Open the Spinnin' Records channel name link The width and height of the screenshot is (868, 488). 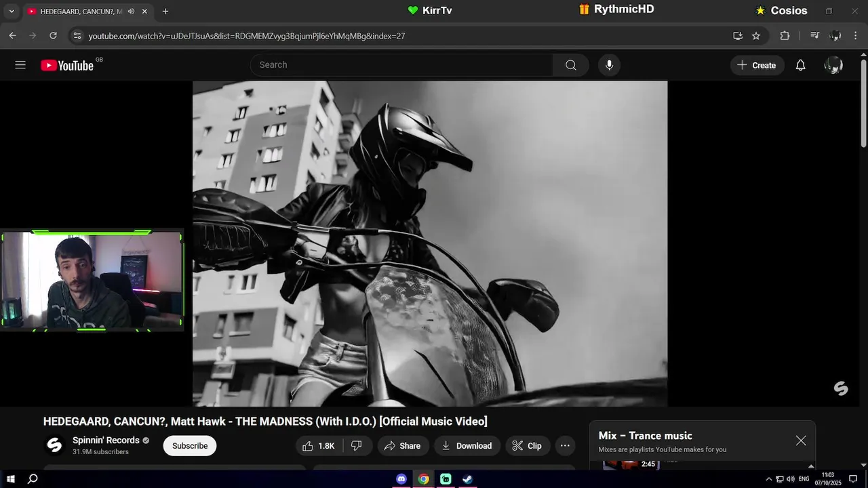[106, 441]
